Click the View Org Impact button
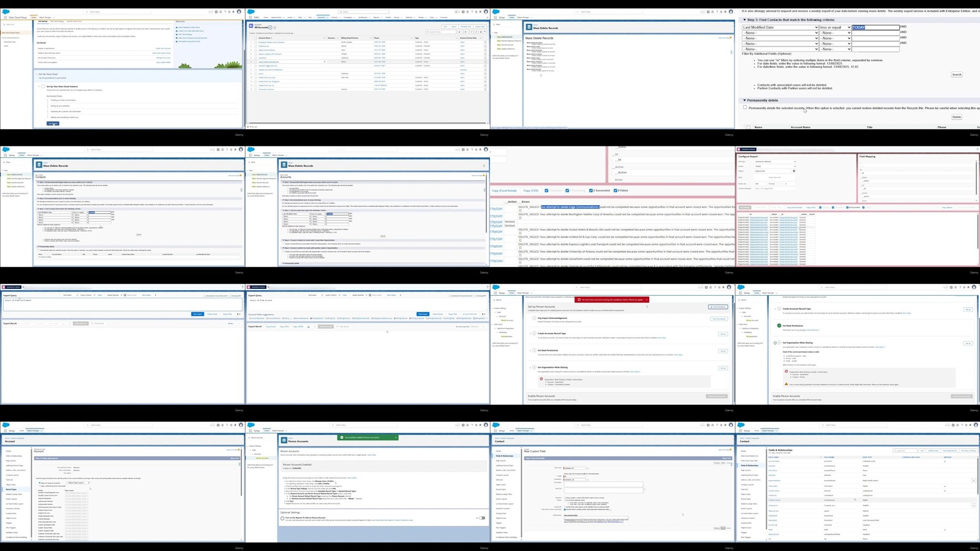 718,318
